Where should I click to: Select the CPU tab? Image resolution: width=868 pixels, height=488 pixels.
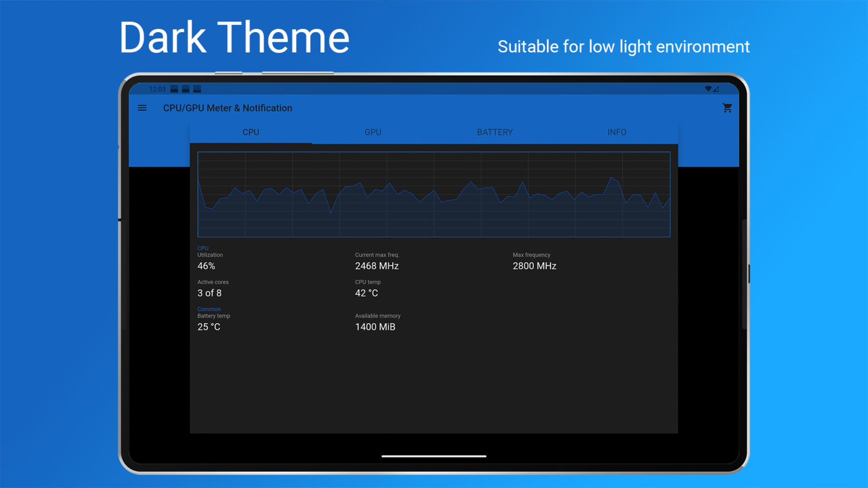[250, 132]
